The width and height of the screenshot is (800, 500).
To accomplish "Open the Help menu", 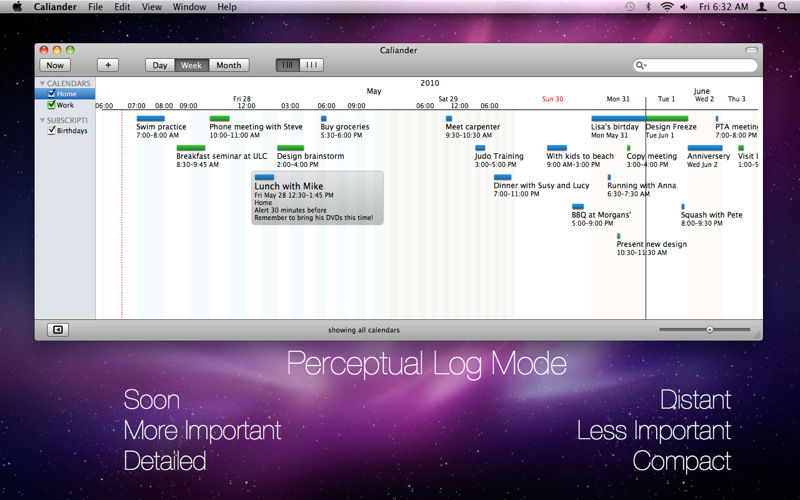I will [227, 7].
